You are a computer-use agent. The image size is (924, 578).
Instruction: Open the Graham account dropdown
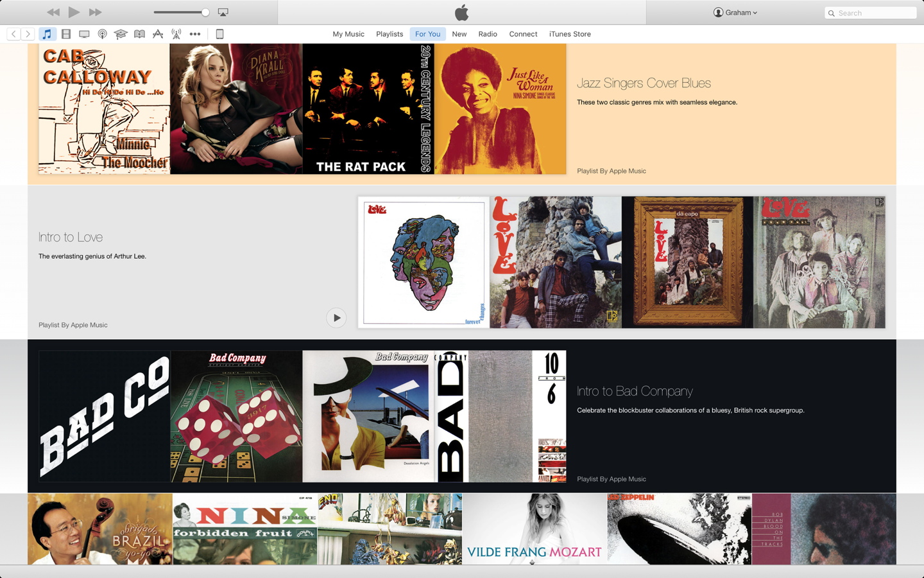(735, 12)
